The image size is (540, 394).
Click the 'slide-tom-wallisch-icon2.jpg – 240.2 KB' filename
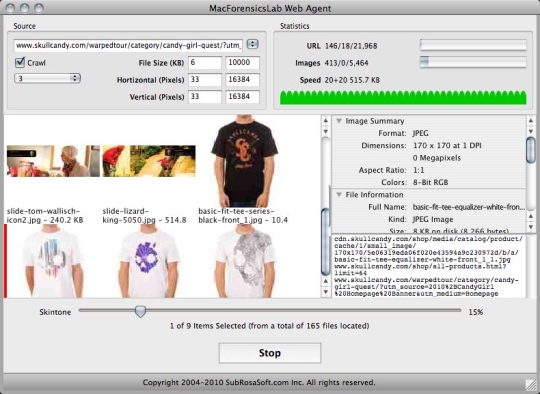point(45,216)
